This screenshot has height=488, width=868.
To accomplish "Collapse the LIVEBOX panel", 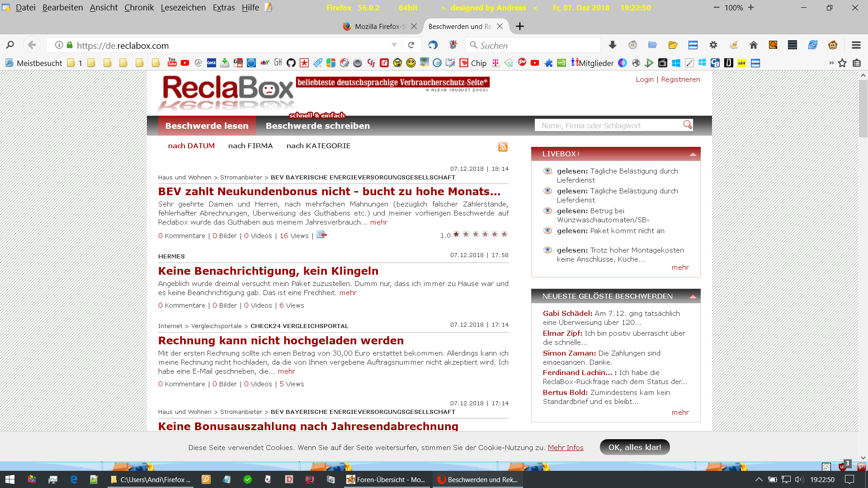I will [x=693, y=155].
